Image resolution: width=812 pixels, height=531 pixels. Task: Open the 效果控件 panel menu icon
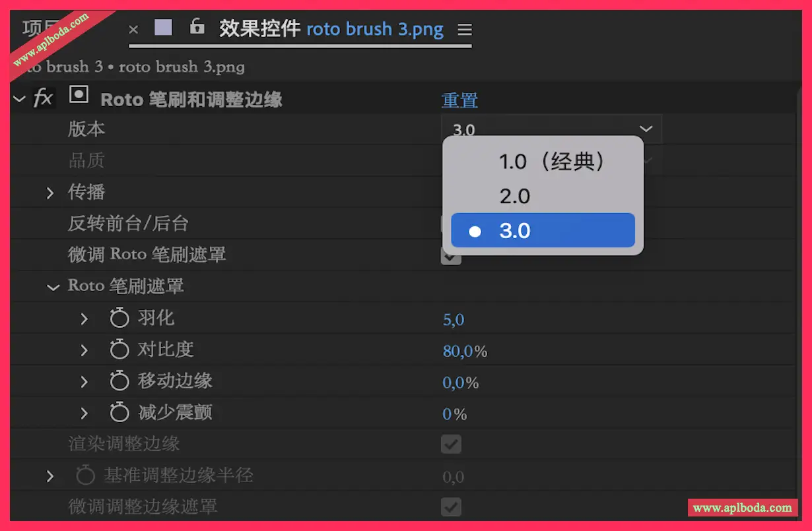(465, 30)
